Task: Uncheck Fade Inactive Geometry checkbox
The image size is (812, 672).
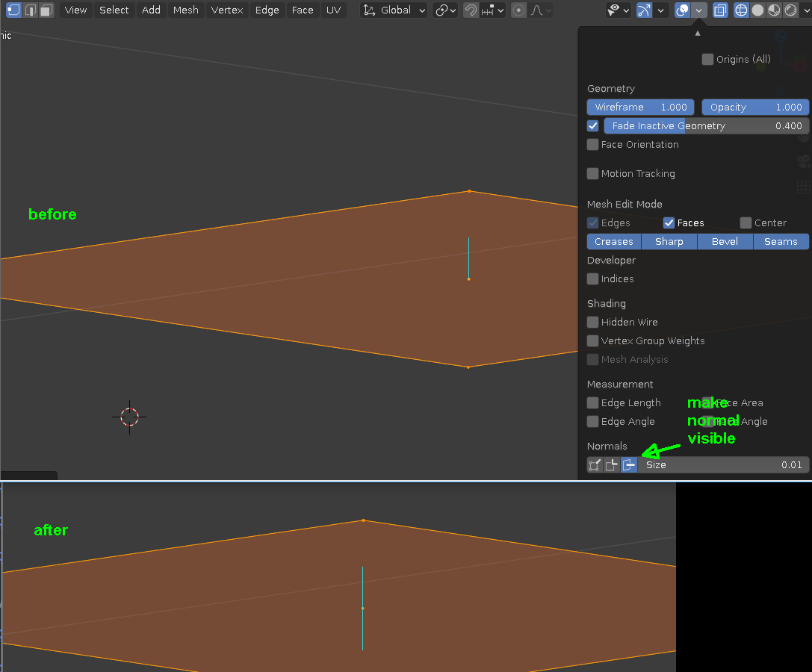Action: tap(593, 125)
